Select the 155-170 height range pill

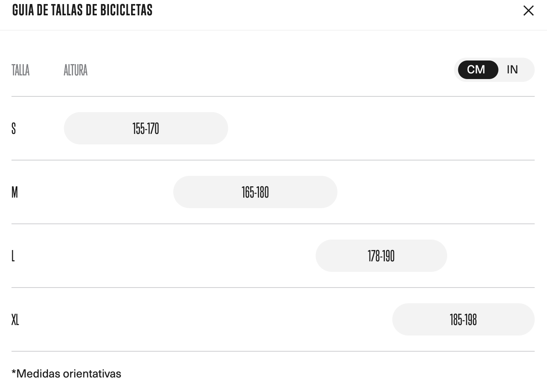coord(146,128)
